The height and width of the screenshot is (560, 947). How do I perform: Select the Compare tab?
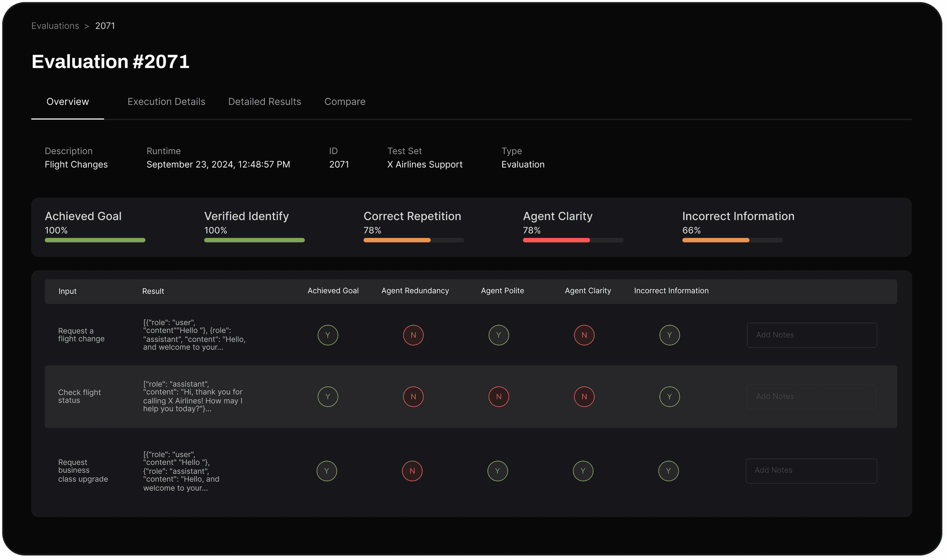coord(344,102)
